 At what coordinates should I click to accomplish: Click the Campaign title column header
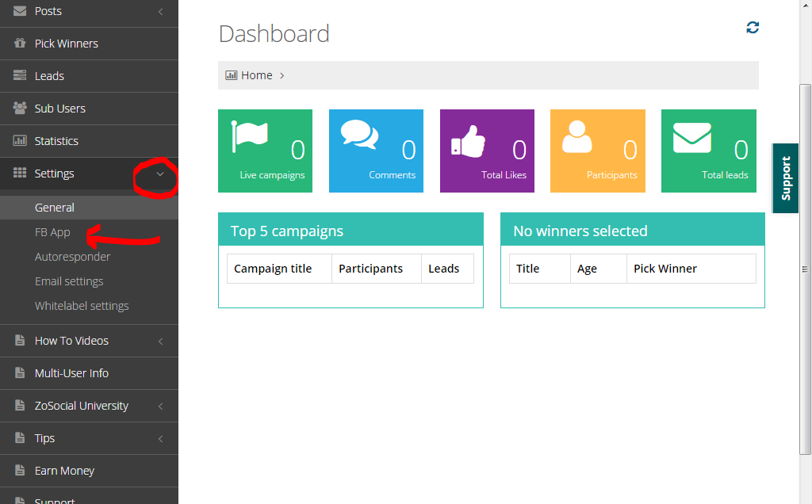[280, 269]
